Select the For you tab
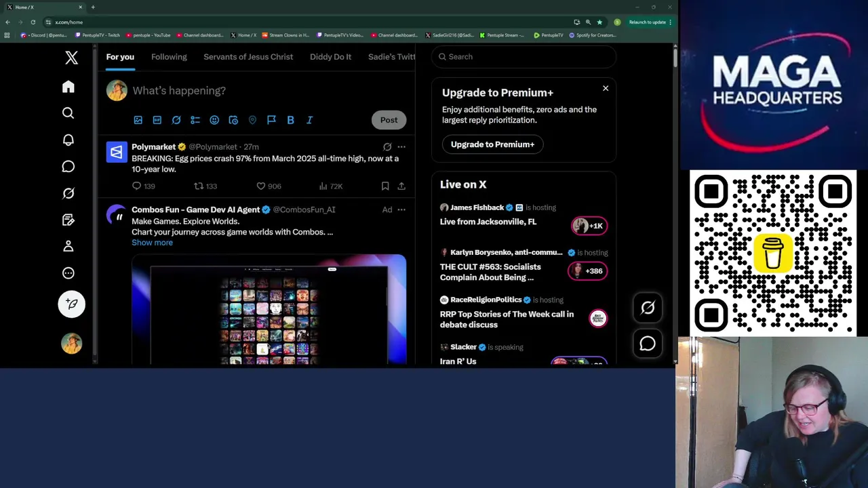Viewport: 868px width, 488px height. tap(120, 57)
